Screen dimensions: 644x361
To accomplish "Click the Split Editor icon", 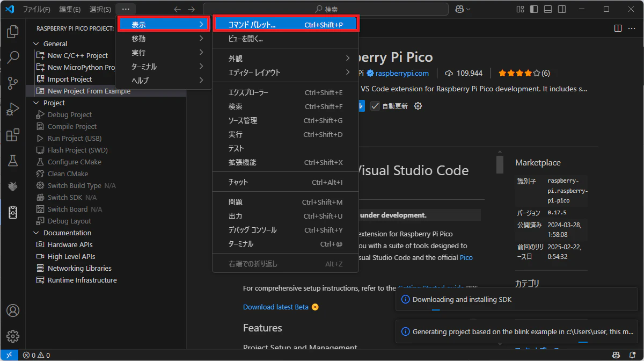I will pyautogui.click(x=618, y=28).
